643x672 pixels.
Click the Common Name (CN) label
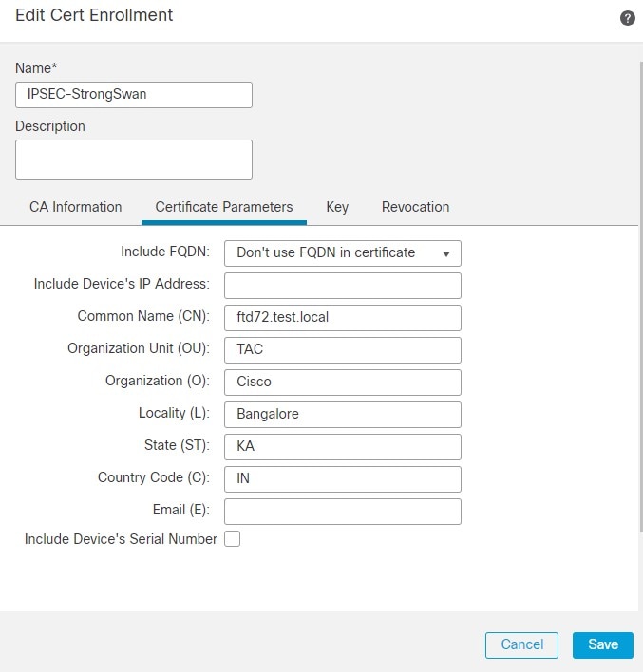pos(143,316)
